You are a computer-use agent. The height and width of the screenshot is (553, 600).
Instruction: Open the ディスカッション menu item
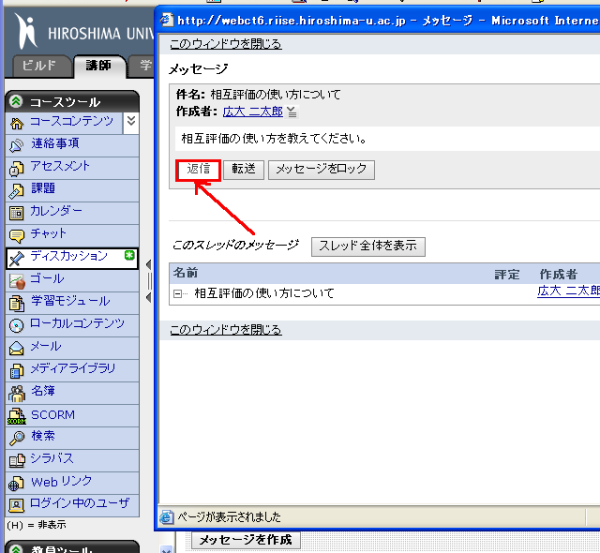click(x=69, y=256)
